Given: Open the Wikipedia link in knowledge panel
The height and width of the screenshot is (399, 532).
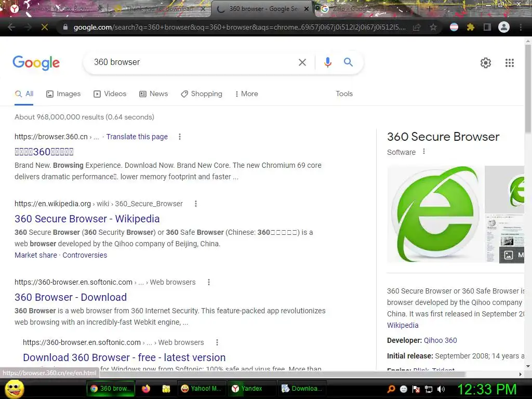Looking at the screenshot, I should 403,325.
